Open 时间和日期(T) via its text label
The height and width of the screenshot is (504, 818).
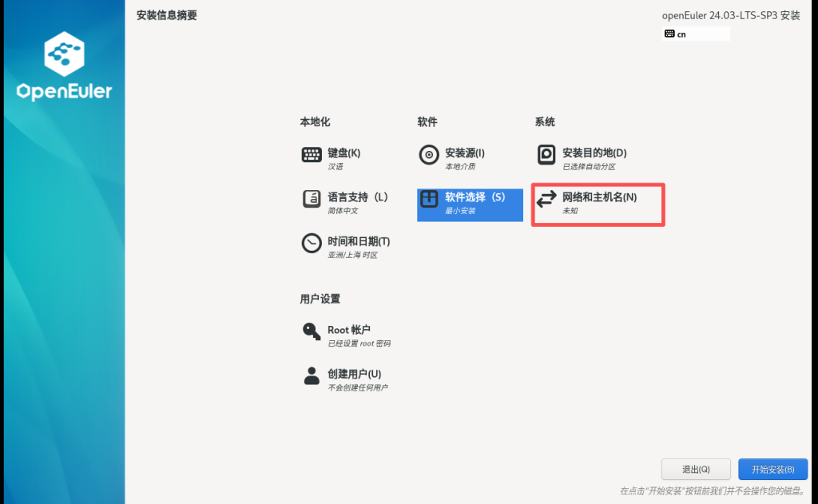(359, 241)
